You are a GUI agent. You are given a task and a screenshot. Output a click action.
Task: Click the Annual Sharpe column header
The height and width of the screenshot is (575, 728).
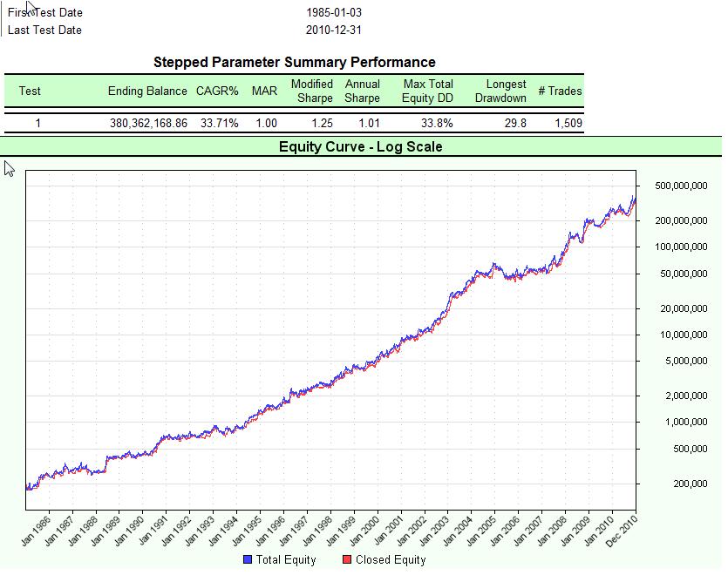[363, 91]
